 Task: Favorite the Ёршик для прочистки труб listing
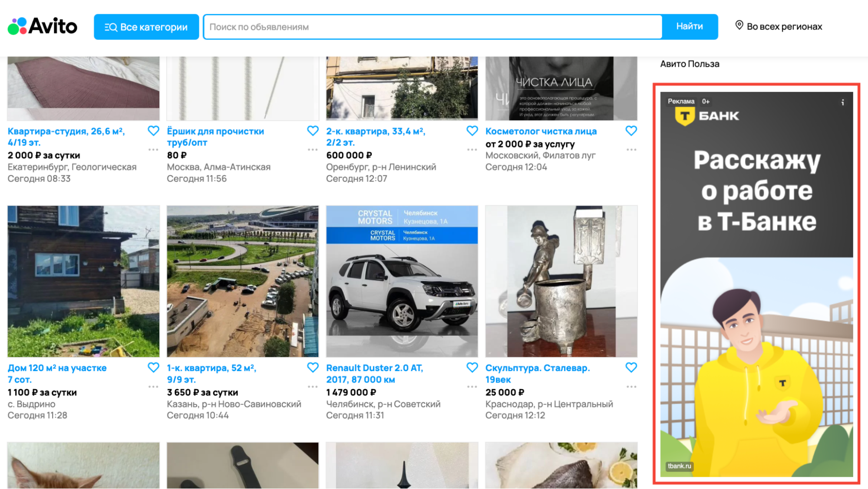pos(313,131)
